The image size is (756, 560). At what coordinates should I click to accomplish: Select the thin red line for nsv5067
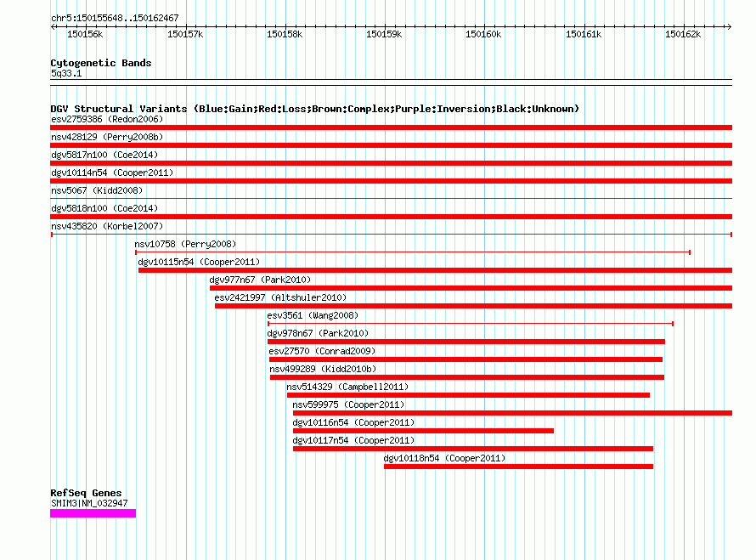click(391, 198)
